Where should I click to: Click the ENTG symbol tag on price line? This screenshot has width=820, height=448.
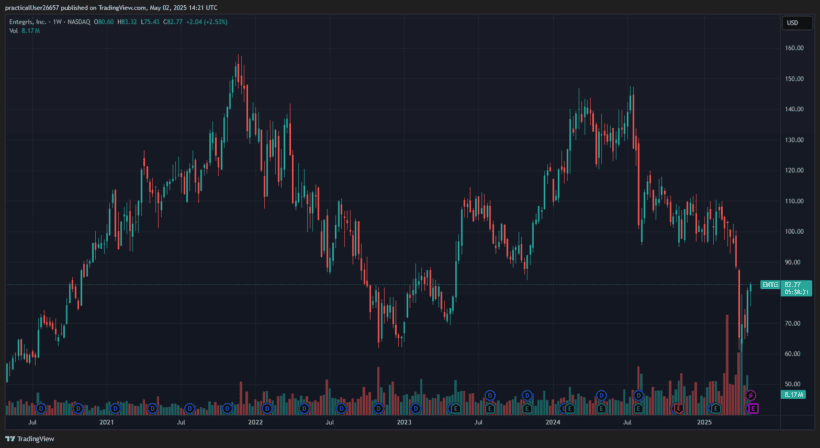click(x=770, y=285)
